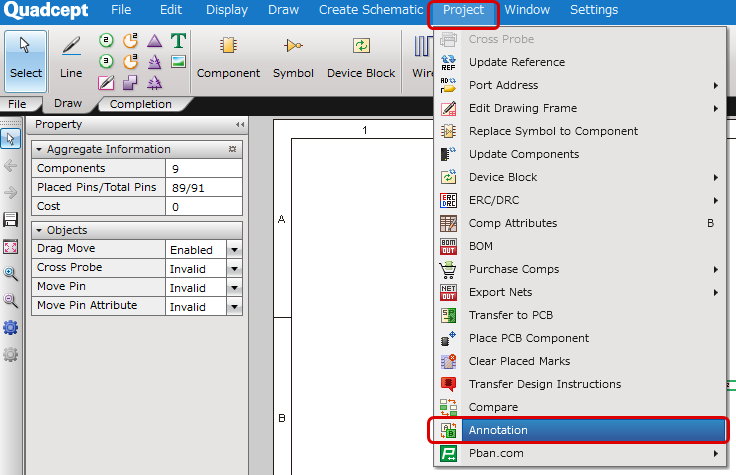Choose Clear Placed Marks
The image size is (736, 475).
point(580,361)
